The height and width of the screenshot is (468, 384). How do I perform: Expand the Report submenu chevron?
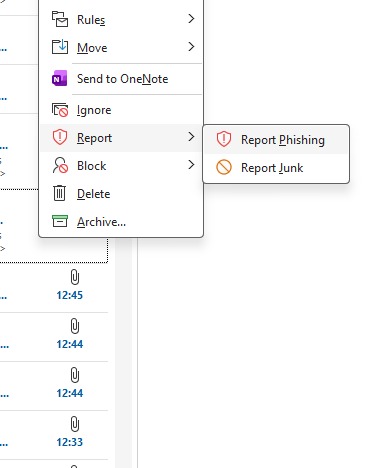pyautogui.click(x=191, y=136)
